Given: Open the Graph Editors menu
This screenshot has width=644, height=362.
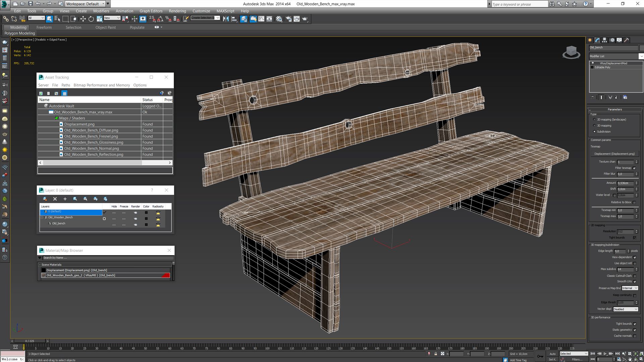Looking at the screenshot, I should [x=150, y=11].
